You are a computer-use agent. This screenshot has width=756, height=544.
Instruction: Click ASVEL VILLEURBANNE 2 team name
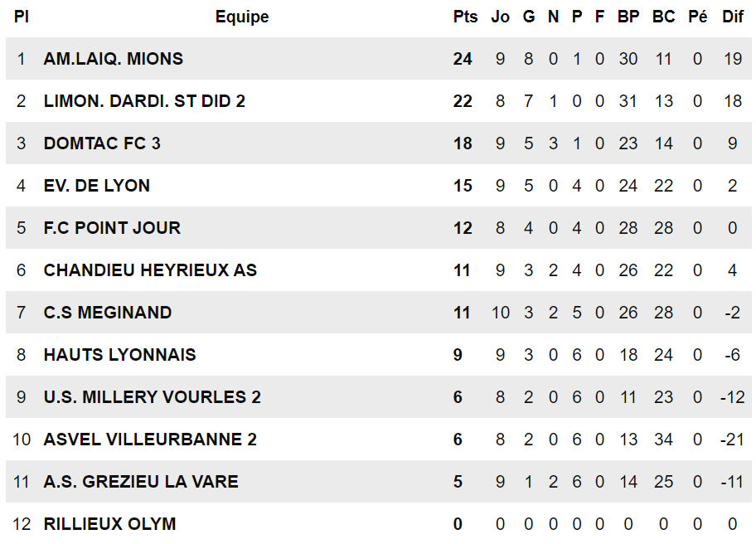[x=150, y=440]
